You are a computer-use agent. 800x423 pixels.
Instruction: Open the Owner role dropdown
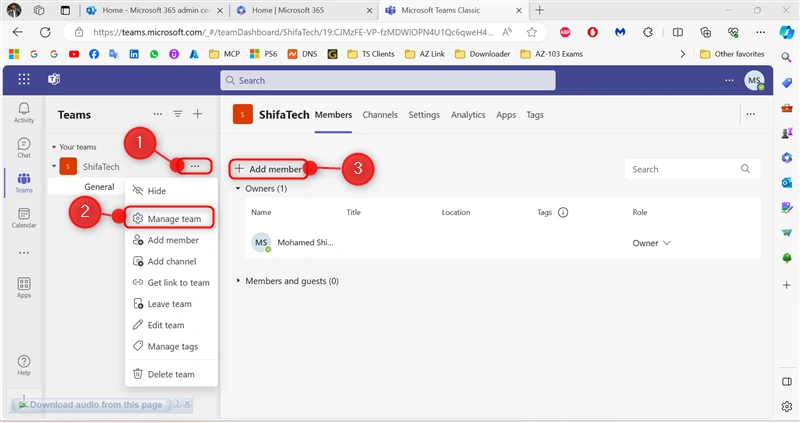[652, 243]
